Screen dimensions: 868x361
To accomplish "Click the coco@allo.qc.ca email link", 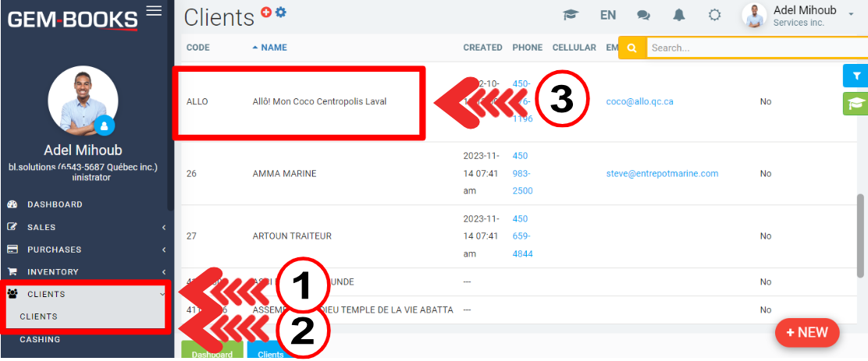I will [639, 101].
